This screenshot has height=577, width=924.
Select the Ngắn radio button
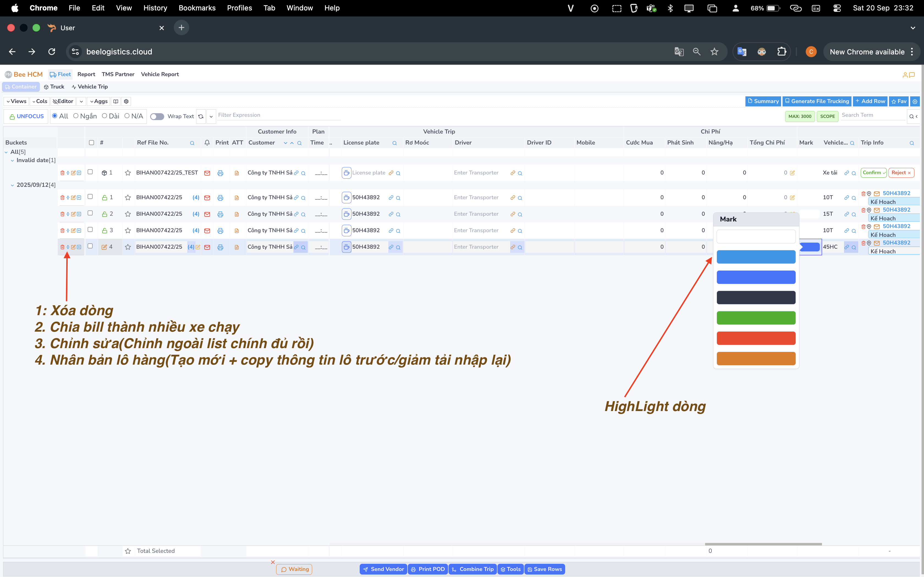point(76,116)
